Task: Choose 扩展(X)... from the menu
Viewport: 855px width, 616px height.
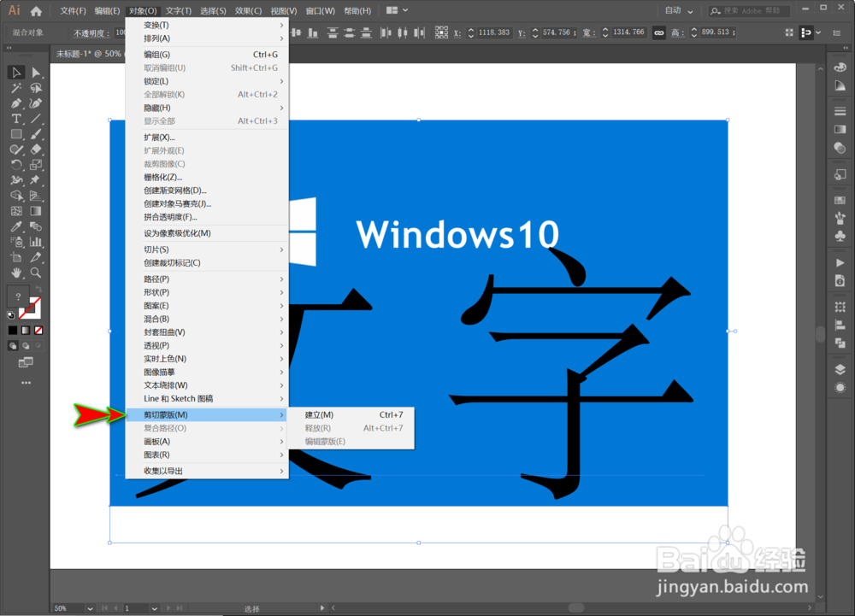Action: tap(207, 138)
